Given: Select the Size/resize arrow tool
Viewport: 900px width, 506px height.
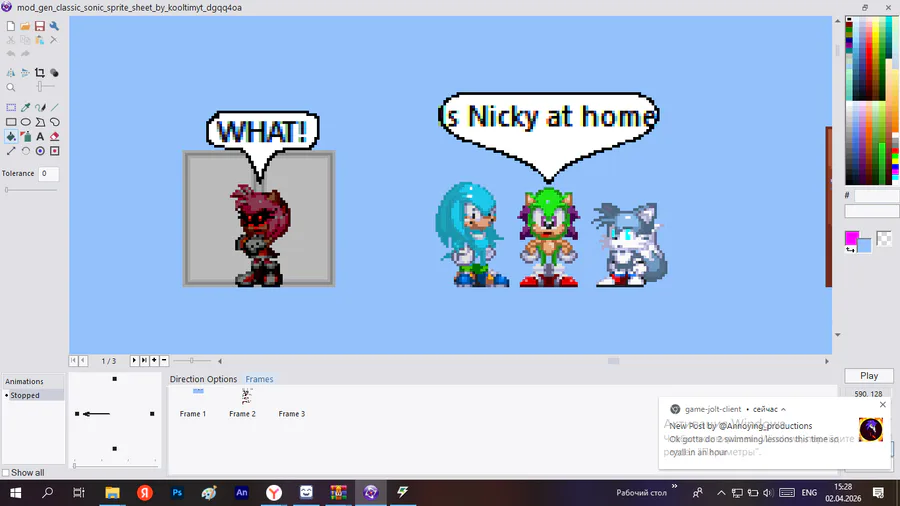Looking at the screenshot, I should [x=11, y=151].
